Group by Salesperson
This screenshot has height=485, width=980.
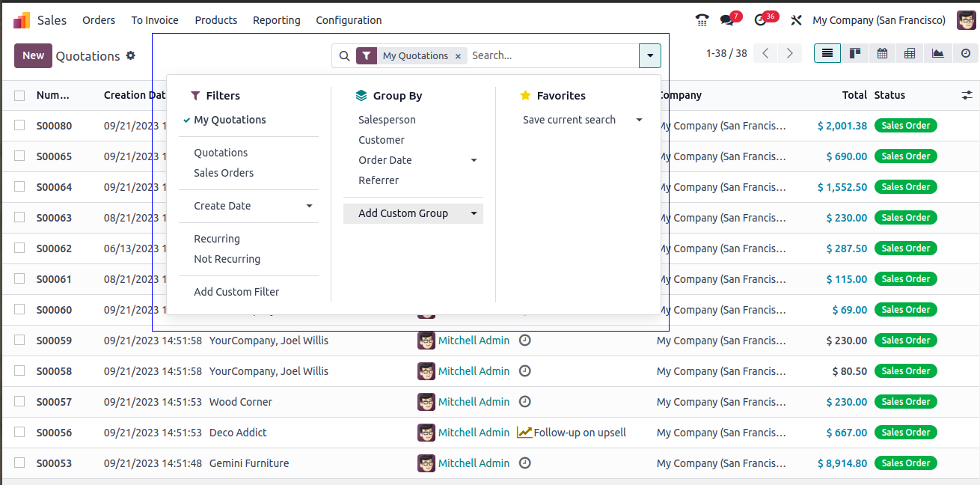[387, 120]
